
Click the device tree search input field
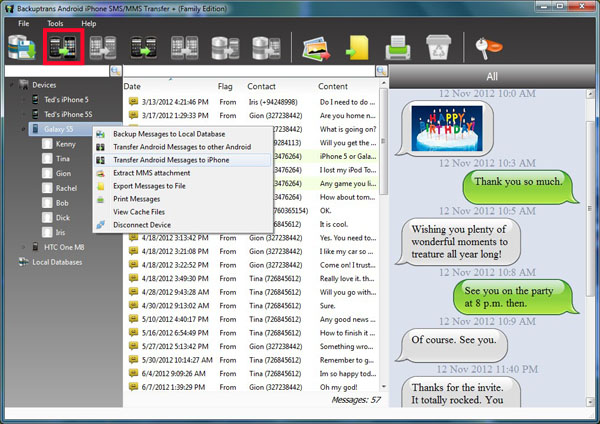click(x=57, y=71)
